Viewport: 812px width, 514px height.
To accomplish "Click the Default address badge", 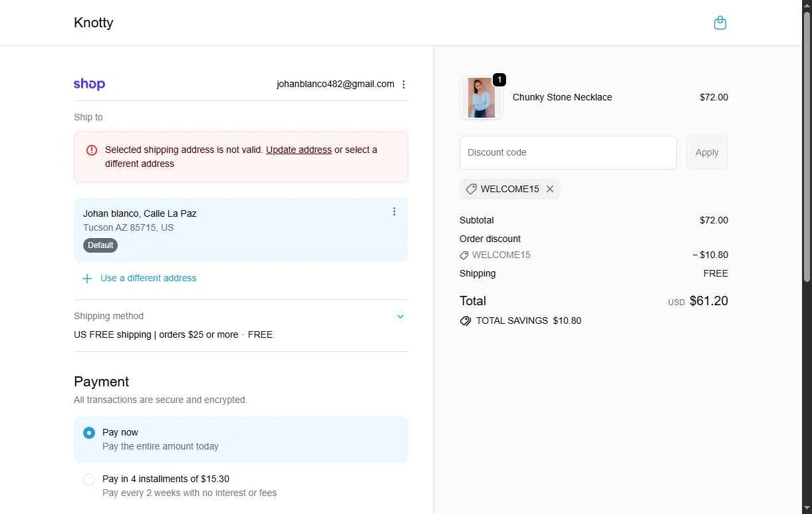I will (100, 245).
